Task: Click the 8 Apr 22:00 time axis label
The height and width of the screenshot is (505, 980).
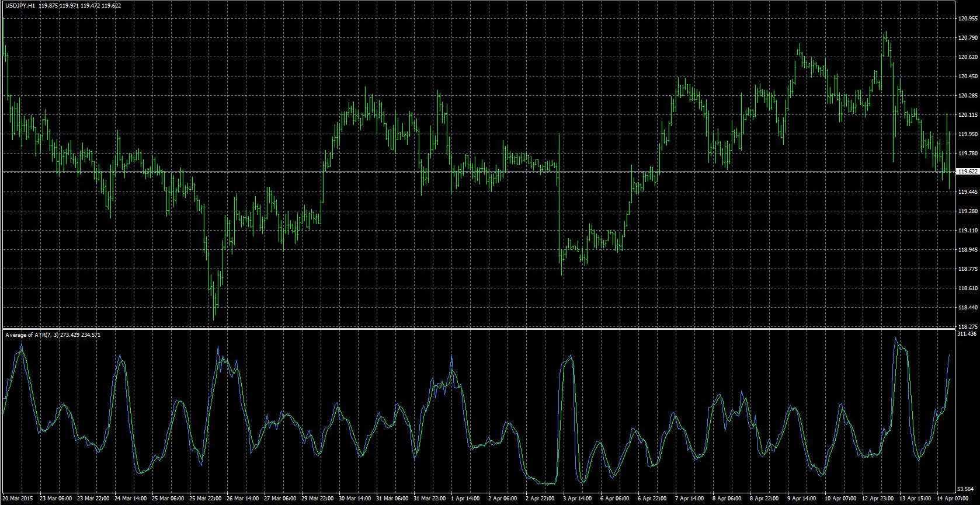Action: pos(765,499)
